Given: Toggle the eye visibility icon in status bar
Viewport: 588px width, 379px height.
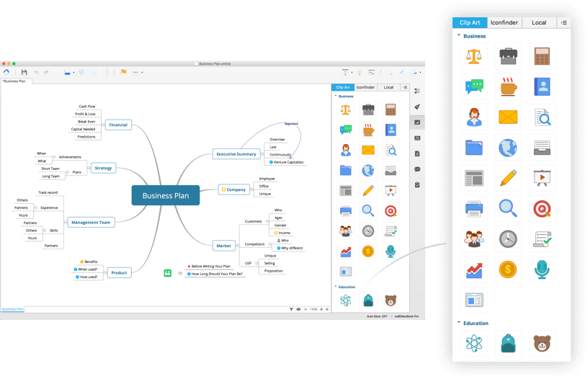Looking at the screenshot, I should click(x=298, y=309).
